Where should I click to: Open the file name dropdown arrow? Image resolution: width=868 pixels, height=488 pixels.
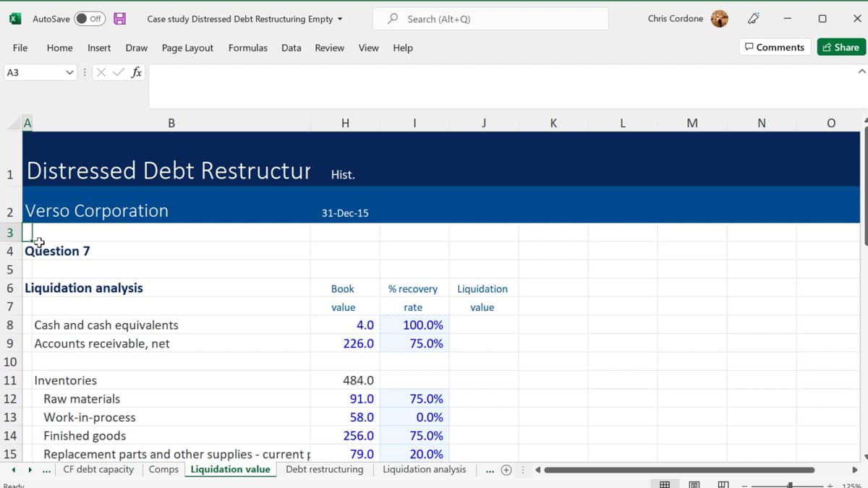[x=340, y=20]
